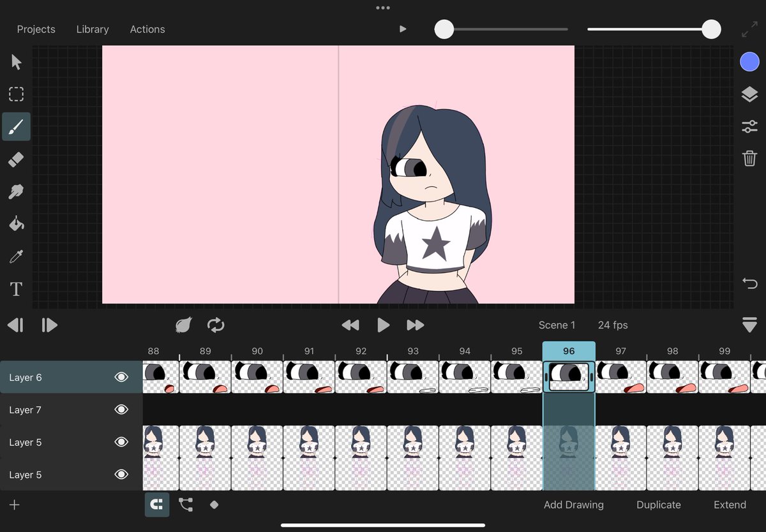Click the Extend button
This screenshot has height=532, width=766.
pos(730,505)
